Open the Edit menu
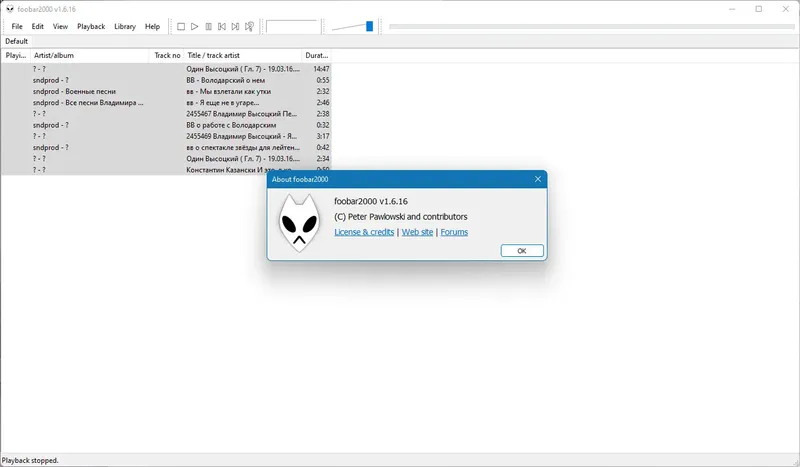Viewport: 800px width, 467px height. point(38,27)
